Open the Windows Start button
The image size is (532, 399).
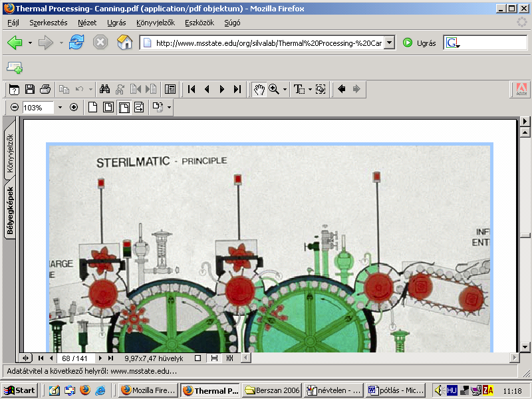click(19, 390)
